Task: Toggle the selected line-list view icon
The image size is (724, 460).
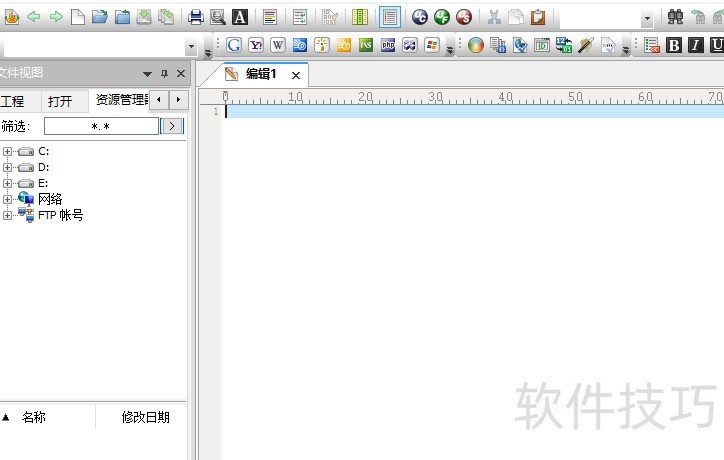Action: click(x=390, y=18)
